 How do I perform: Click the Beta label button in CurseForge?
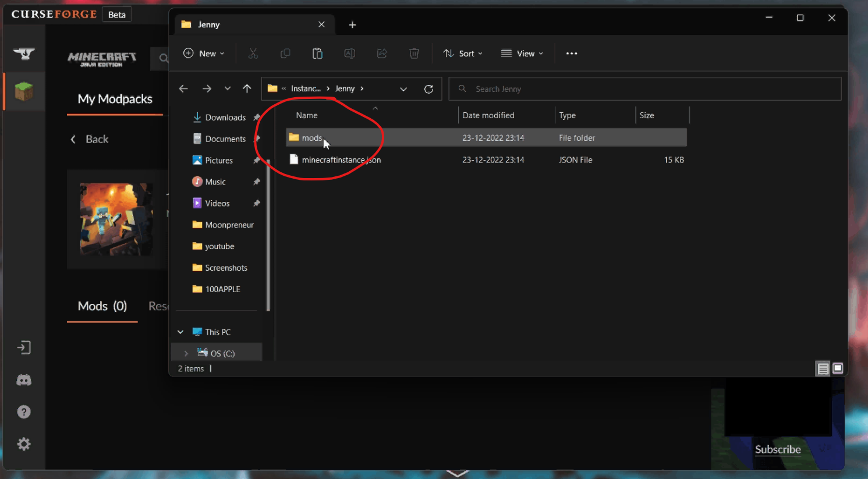pos(117,15)
